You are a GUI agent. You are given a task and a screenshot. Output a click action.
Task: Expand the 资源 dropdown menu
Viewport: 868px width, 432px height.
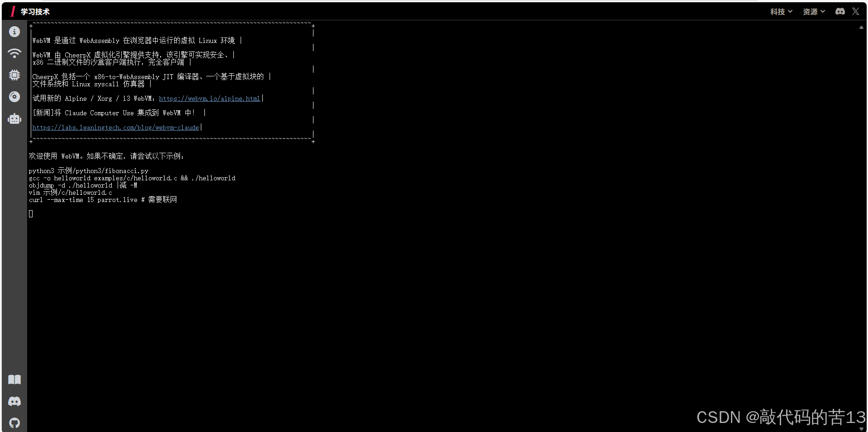click(x=812, y=11)
